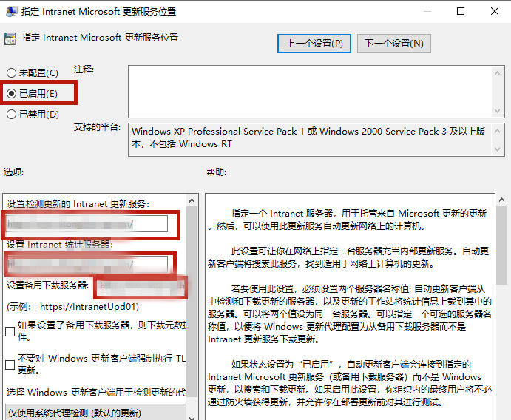Image resolution: width=511 pixels, height=420 pixels.
Task: Click the options panel scroll down arrow
Action: coord(192,417)
